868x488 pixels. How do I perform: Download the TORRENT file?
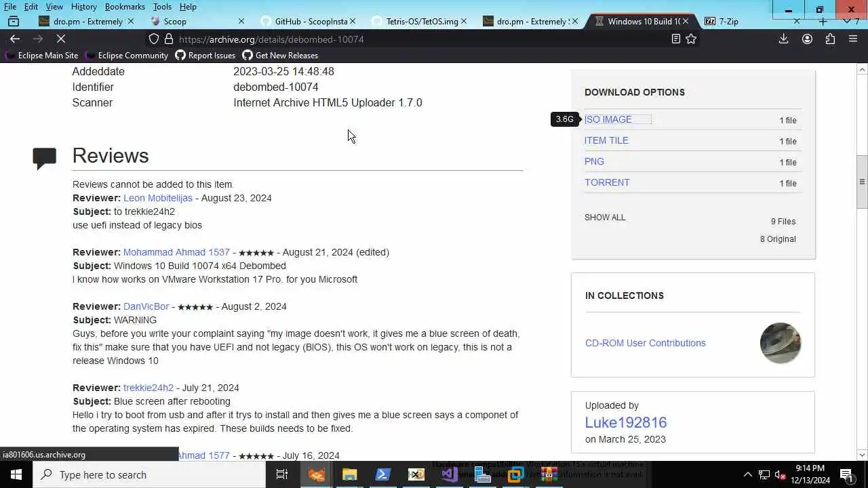pos(607,182)
